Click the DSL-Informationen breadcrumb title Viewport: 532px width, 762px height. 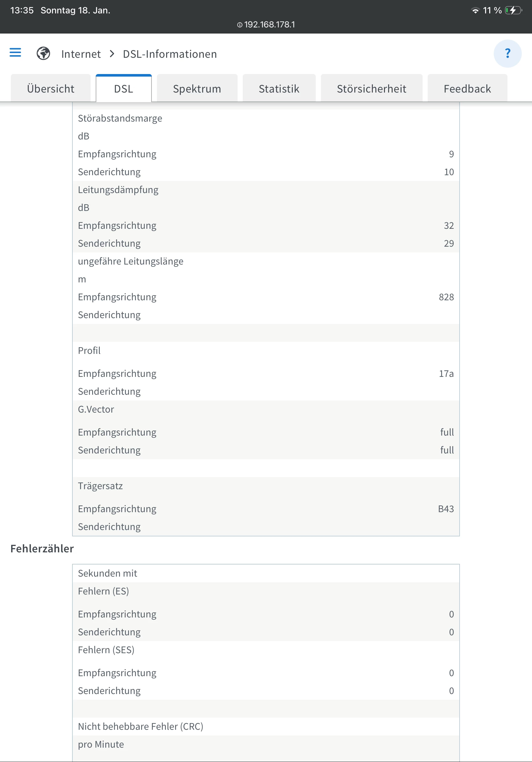point(170,54)
